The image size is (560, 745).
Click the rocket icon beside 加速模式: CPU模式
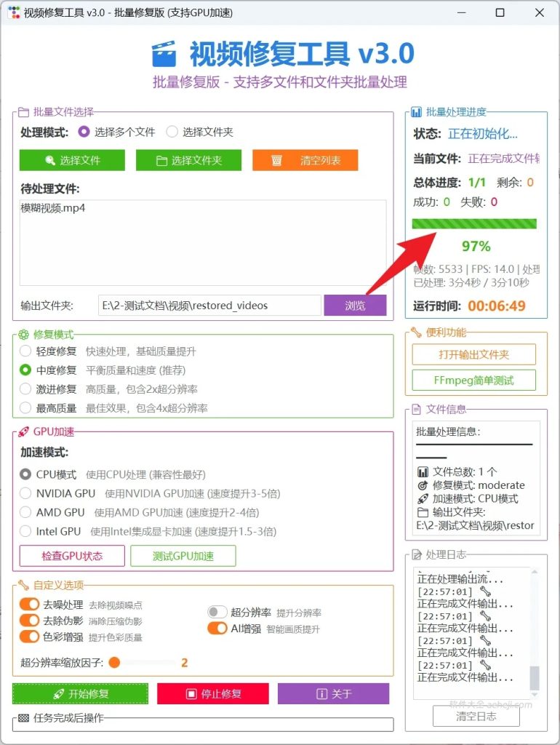click(423, 498)
